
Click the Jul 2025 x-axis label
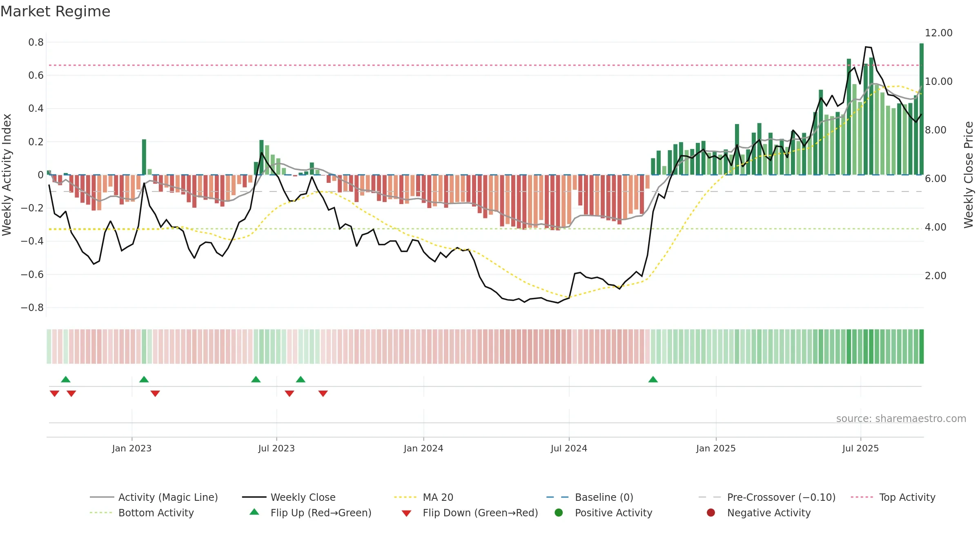click(x=860, y=449)
